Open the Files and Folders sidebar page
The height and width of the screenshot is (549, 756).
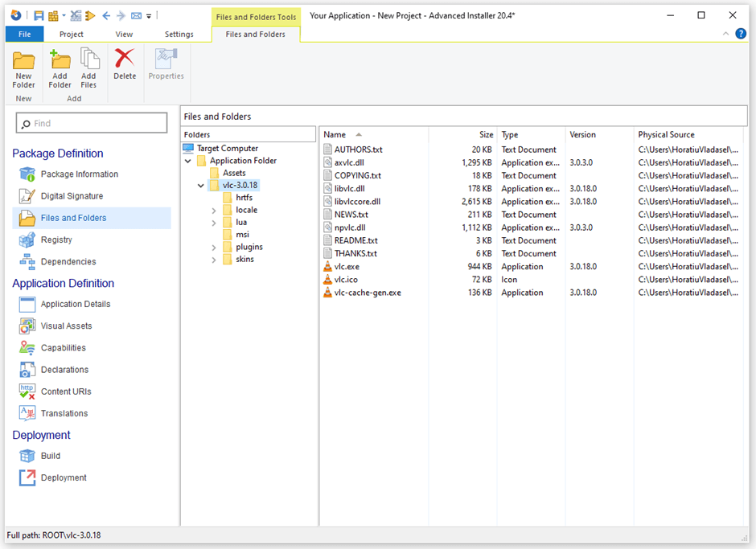click(x=92, y=218)
